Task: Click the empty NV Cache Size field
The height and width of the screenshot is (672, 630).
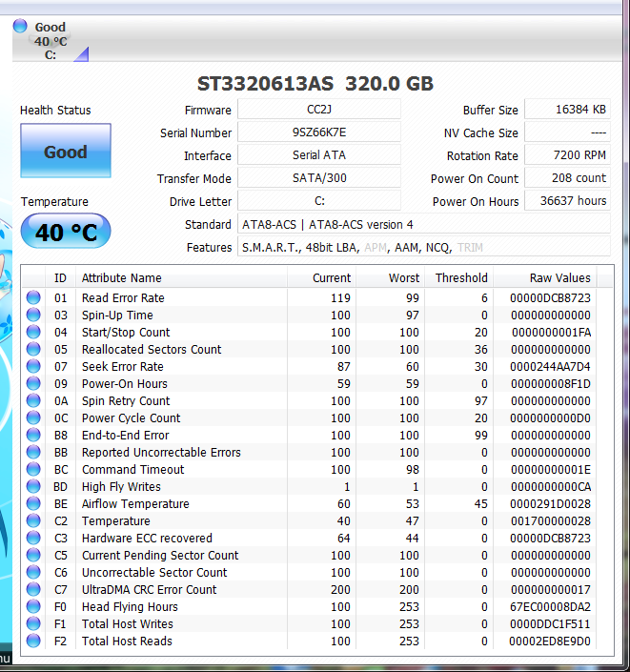Action: [567, 132]
